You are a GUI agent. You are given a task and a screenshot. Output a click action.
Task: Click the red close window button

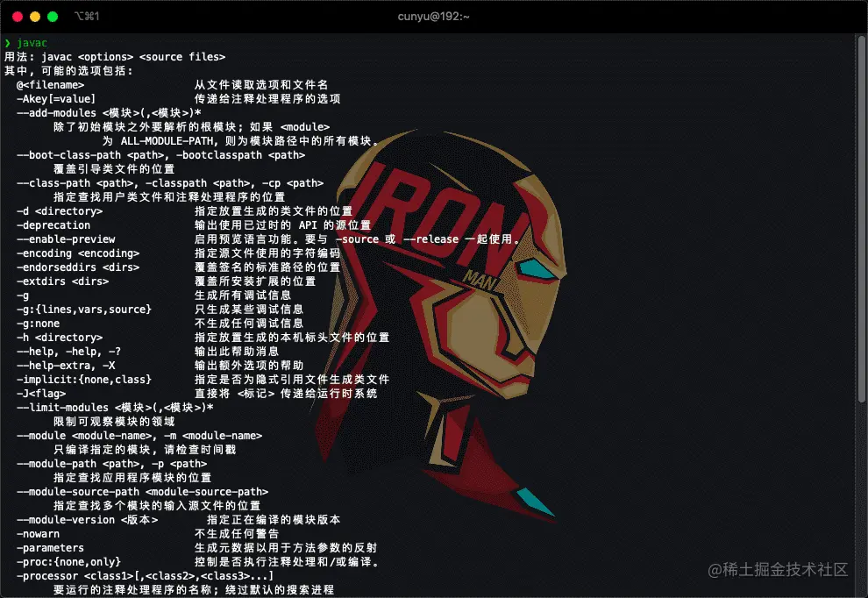pyautogui.click(x=18, y=17)
